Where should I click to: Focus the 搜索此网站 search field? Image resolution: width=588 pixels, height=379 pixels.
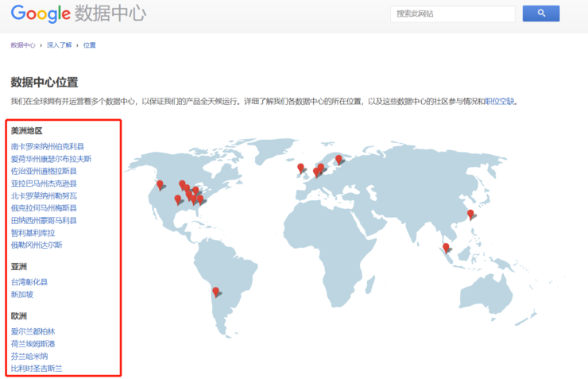[x=453, y=14]
